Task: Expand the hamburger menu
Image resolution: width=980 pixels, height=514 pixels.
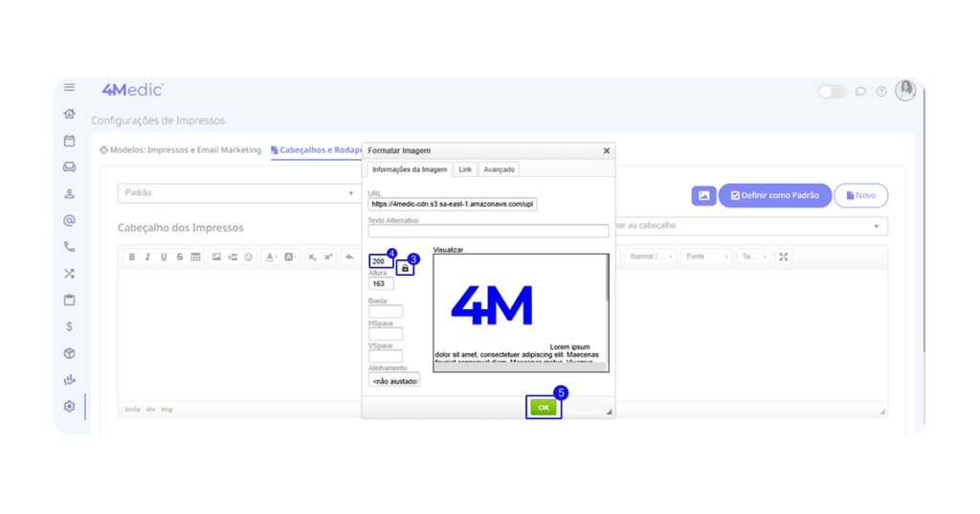Action: click(69, 88)
